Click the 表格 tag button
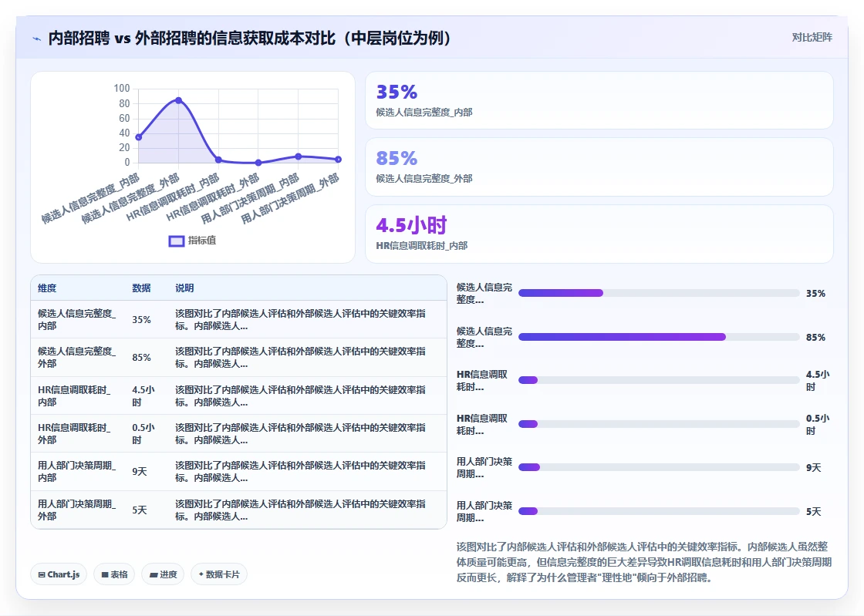The image size is (864, 616). (x=114, y=574)
